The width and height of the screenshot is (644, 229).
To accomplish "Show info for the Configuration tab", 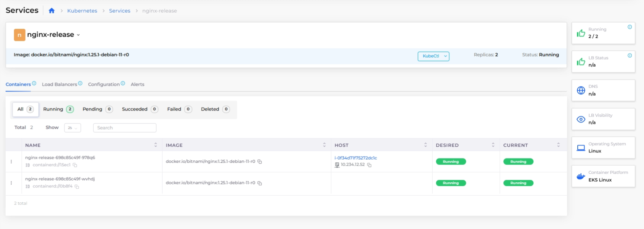I will tap(123, 83).
